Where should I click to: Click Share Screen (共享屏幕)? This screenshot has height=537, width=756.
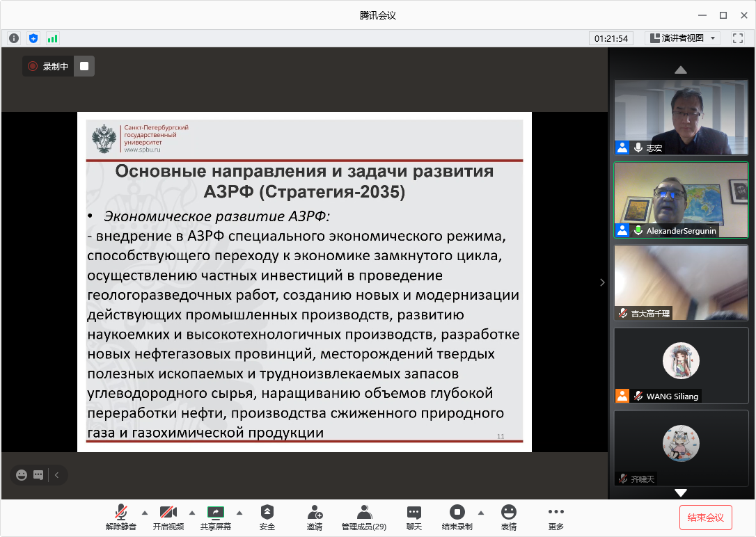[216, 518]
